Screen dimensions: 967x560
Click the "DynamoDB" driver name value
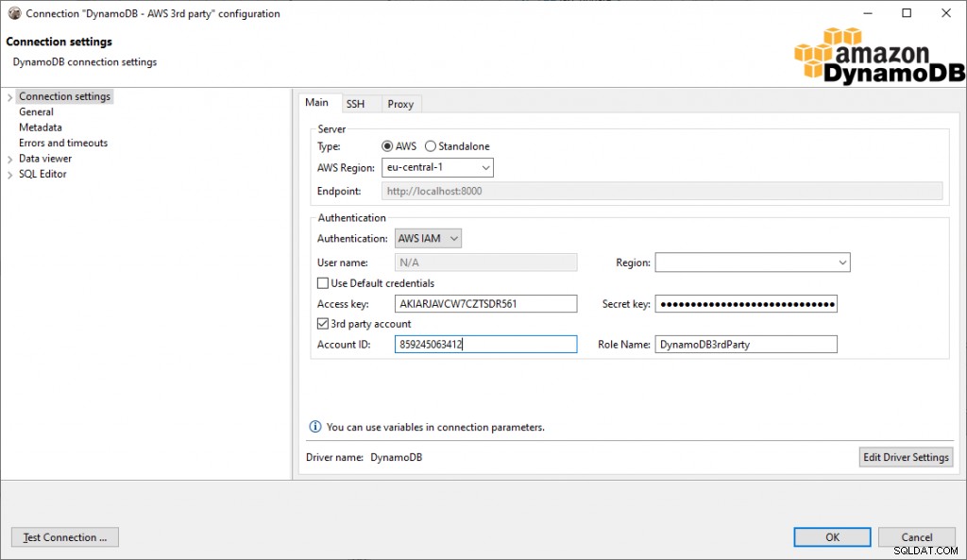point(396,457)
